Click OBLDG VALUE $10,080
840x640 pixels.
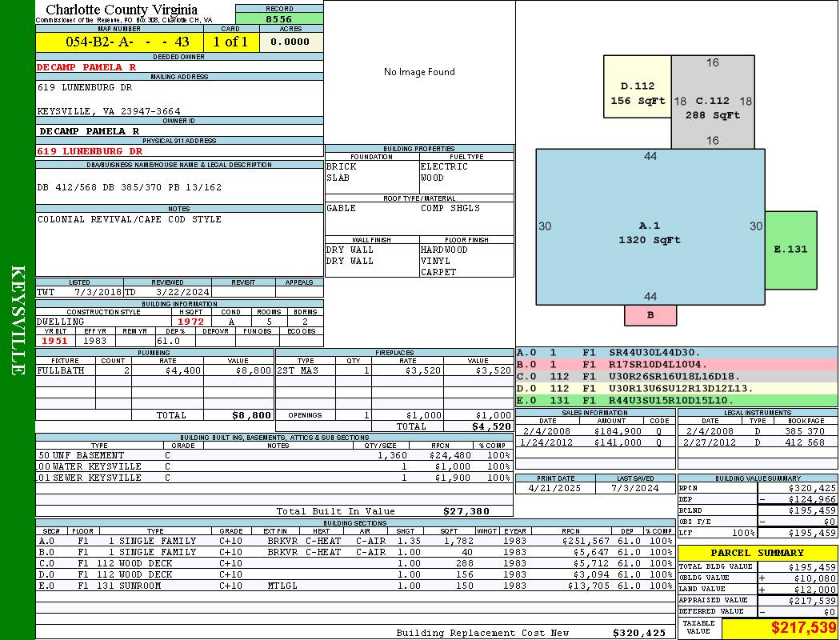(x=815, y=578)
